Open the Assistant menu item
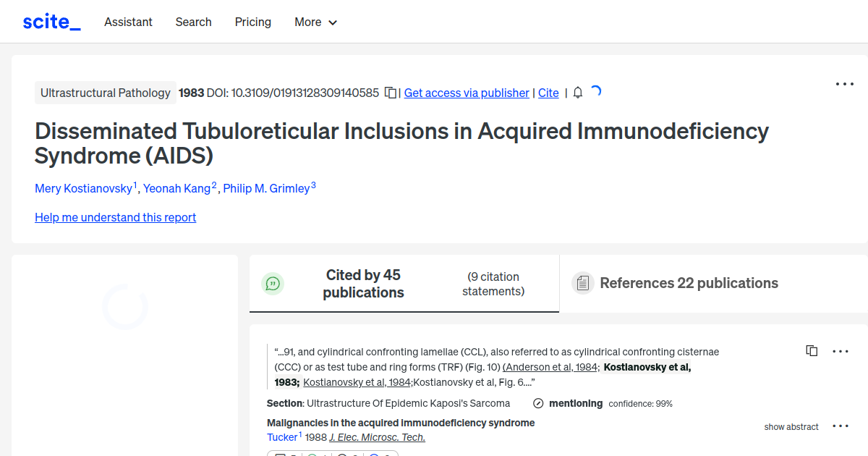This screenshot has width=868, height=456. (128, 22)
